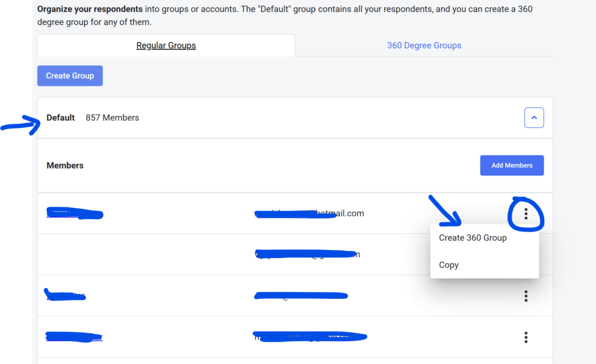Click the email ending in hotmail.com
Screen dimensions: 596x364
[x=310, y=213]
